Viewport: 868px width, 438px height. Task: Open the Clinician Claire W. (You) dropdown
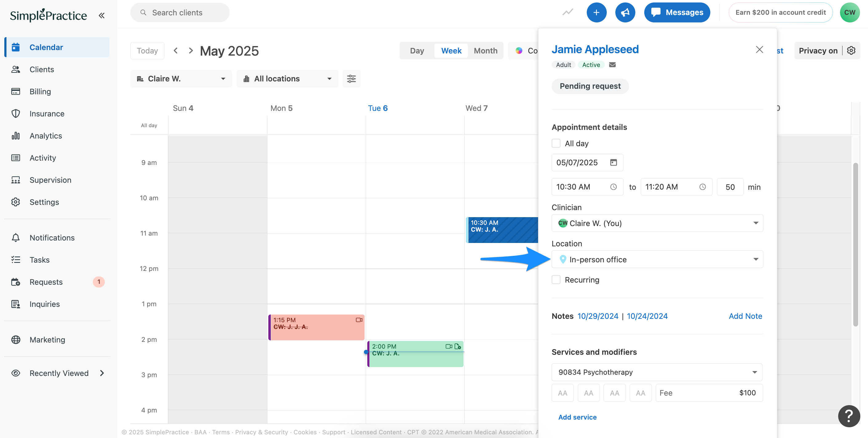pos(657,223)
